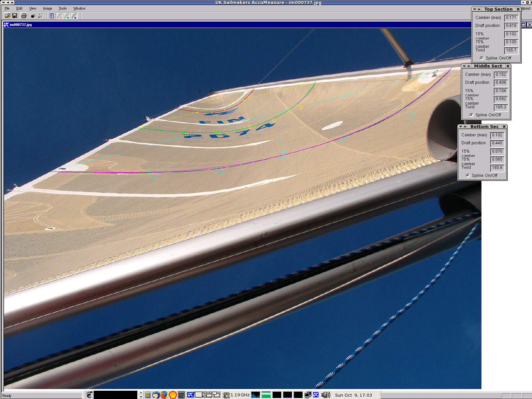Click the blue document report icon
Screen dimensions: 532x399
tap(52, 16)
